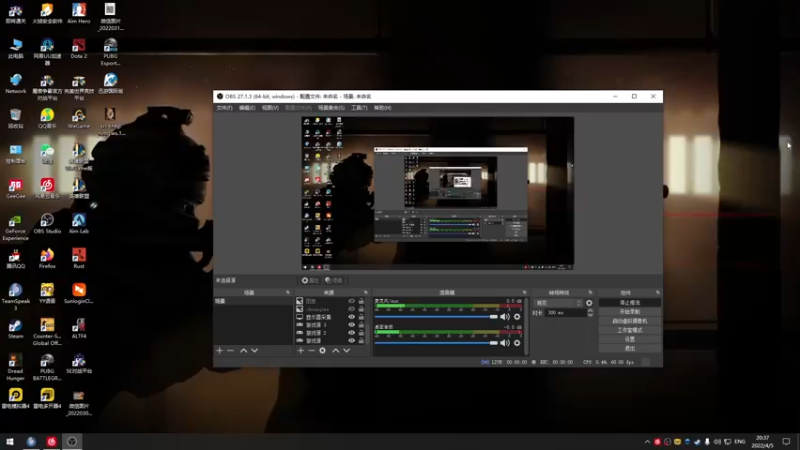Viewport: 800px width, 450px height.
Task: Remove source with the minus icon under 来源 list
Action: [311, 351]
